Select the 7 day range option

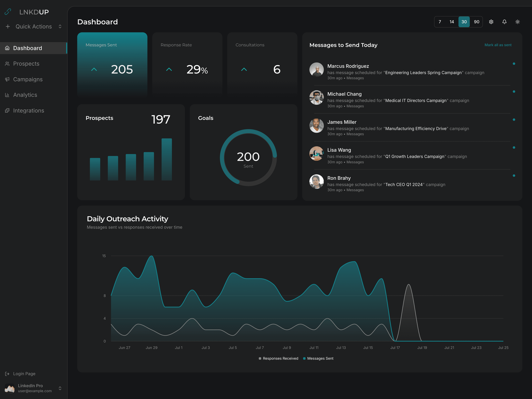click(440, 22)
